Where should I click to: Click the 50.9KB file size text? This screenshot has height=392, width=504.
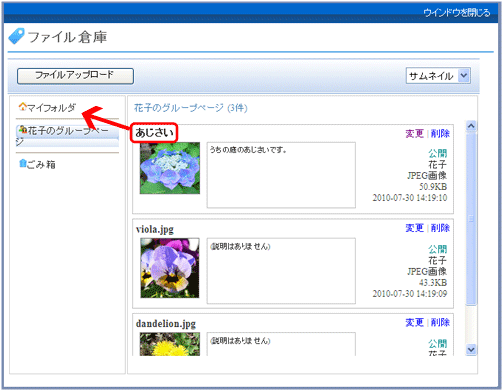click(x=433, y=186)
